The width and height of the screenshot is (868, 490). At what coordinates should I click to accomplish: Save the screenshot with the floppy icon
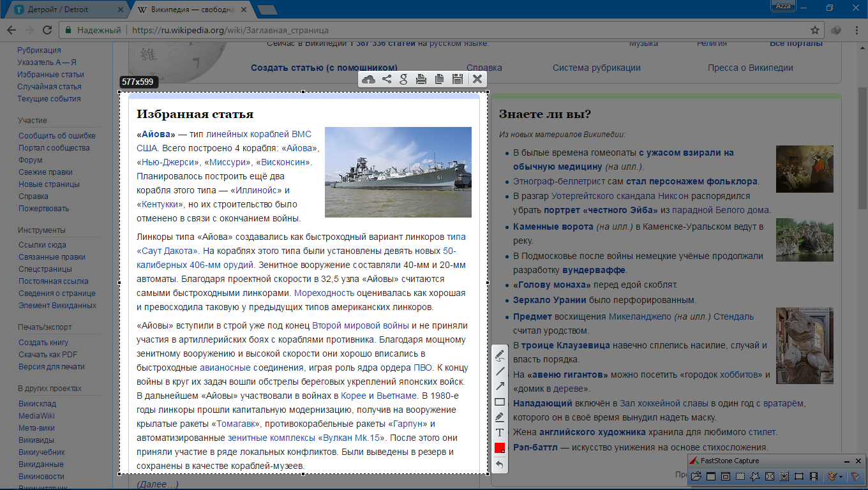click(x=457, y=79)
